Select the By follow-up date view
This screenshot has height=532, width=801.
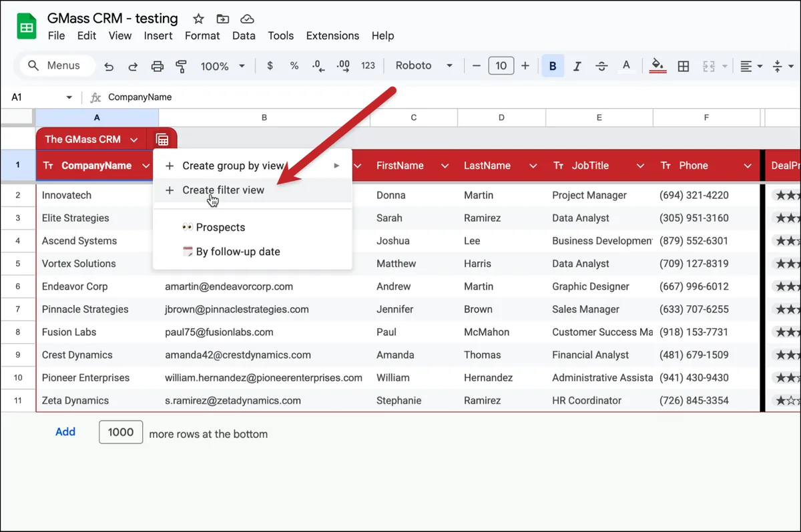(x=252, y=252)
